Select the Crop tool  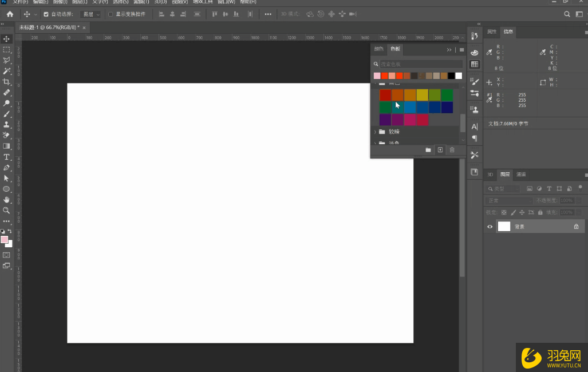tap(7, 82)
